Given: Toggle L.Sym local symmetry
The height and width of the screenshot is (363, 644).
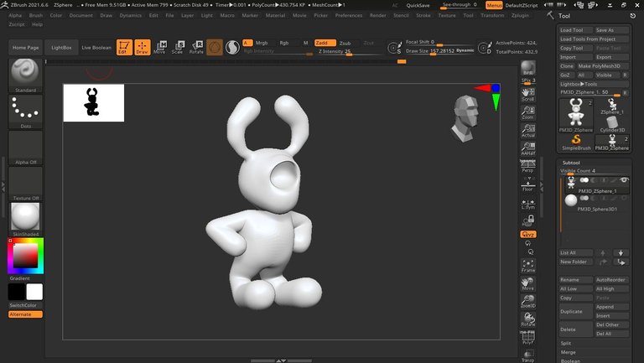Looking at the screenshot, I should 527,204.
